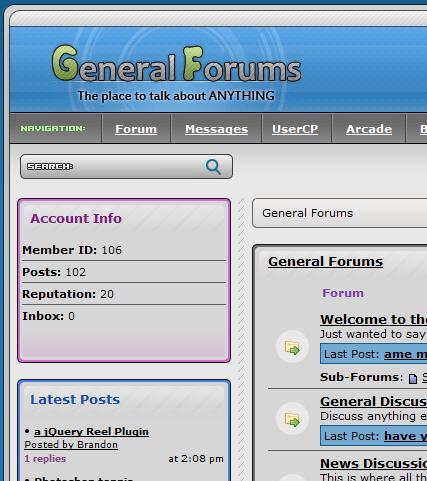Open last post link starting 'have y'
Screen dimensions: 427x481
405,436
